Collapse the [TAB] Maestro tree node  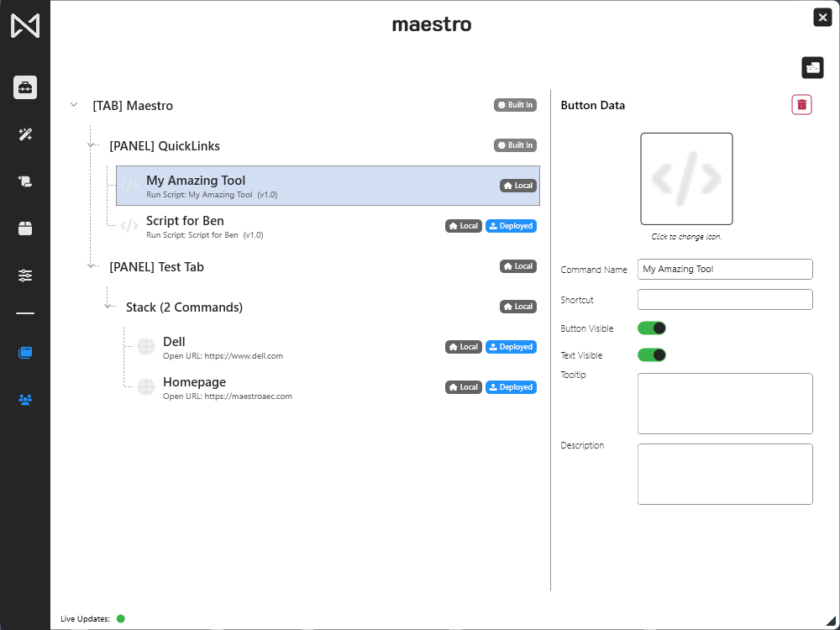pos(74,105)
